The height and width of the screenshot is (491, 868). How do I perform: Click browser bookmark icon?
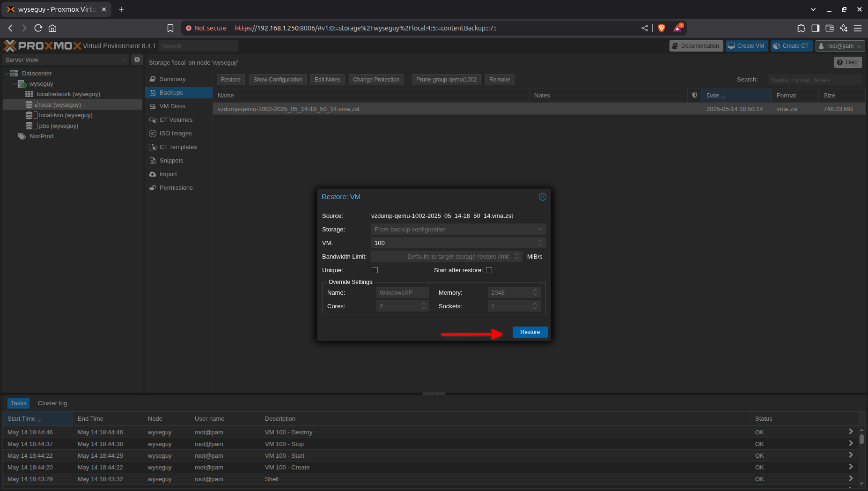(170, 28)
